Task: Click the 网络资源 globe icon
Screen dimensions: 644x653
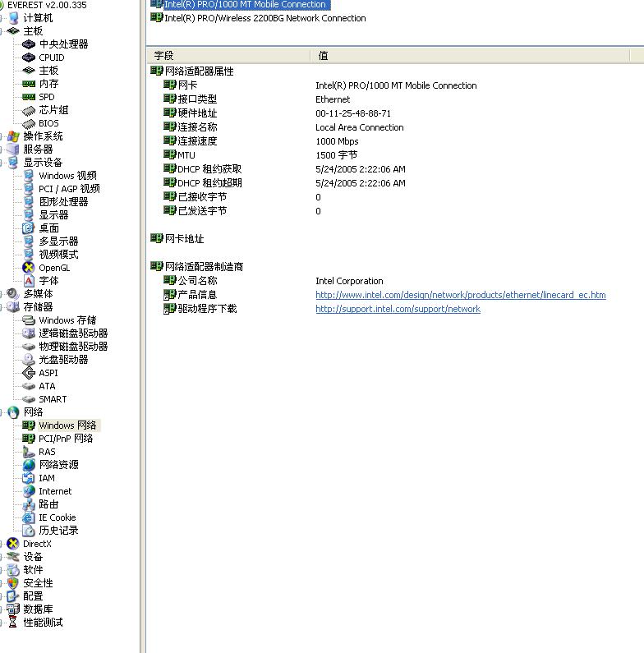Action: point(28,465)
